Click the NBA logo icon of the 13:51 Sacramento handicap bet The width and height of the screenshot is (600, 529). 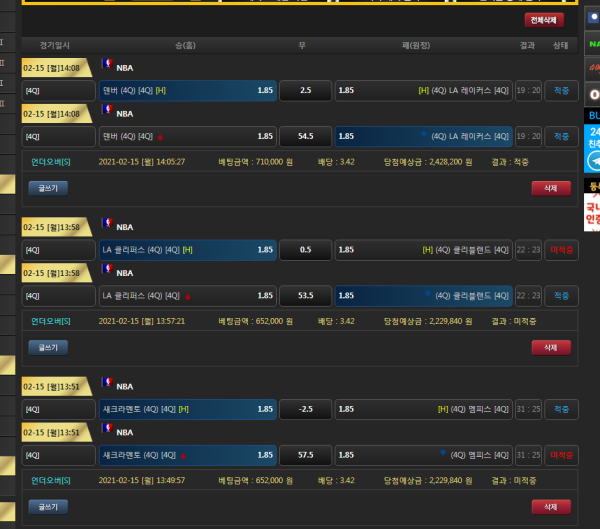click(x=108, y=385)
